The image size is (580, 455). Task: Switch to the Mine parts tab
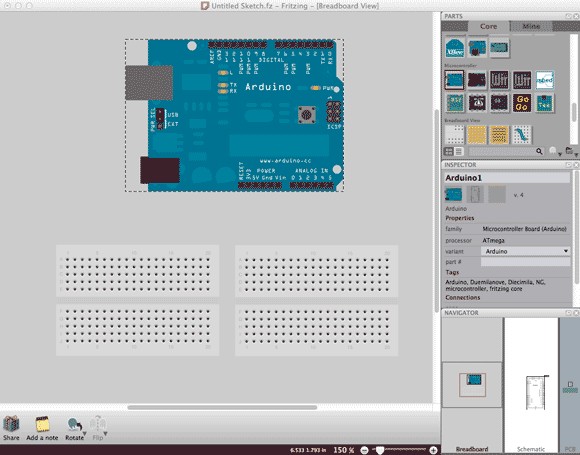click(x=531, y=26)
